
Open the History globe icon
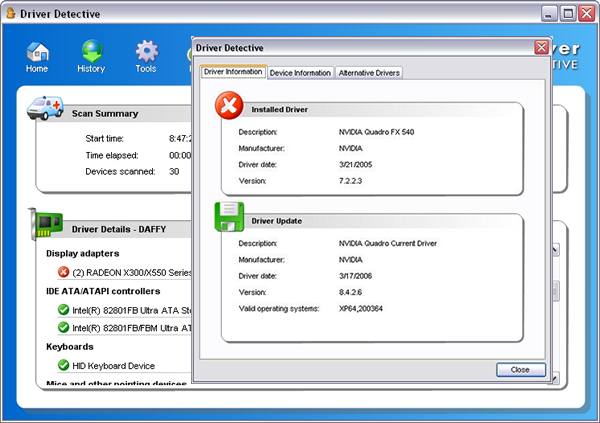point(91,57)
